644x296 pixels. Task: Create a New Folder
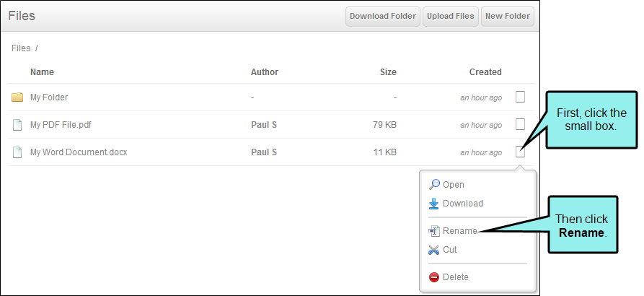click(x=508, y=17)
